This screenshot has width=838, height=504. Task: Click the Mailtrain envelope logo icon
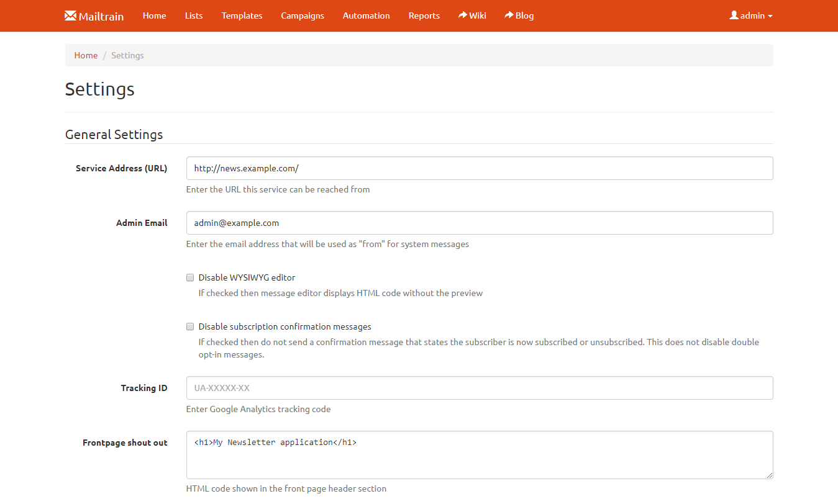pos(71,16)
